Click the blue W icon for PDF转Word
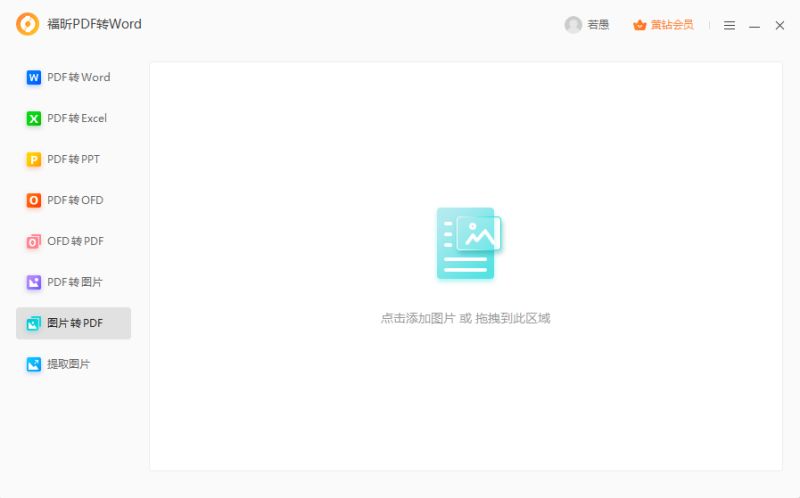Image resolution: width=800 pixels, height=498 pixels. [x=34, y=78]
